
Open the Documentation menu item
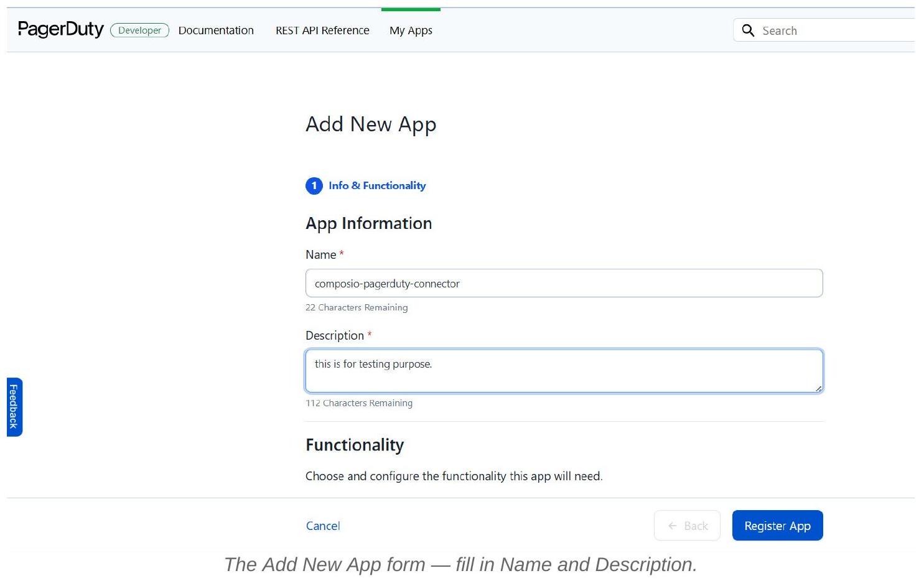[x=216, y=30]
